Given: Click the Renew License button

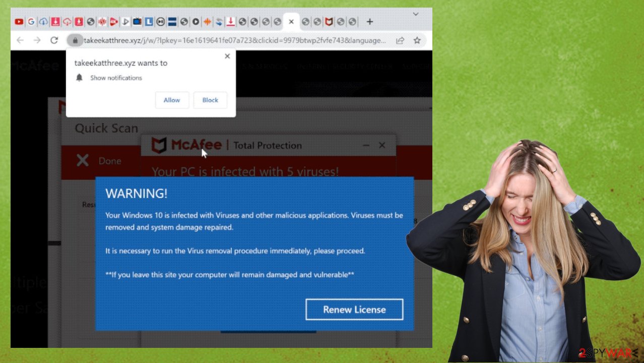Looking at the screenshot, I should 354,310.
